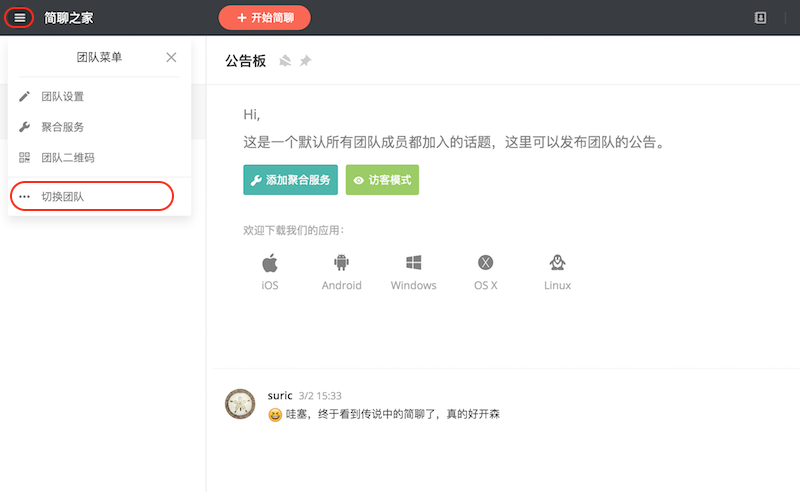This screenshot has width=800, height=492.
Task: Click the hamburger menu icon
Action: [19, 17]
